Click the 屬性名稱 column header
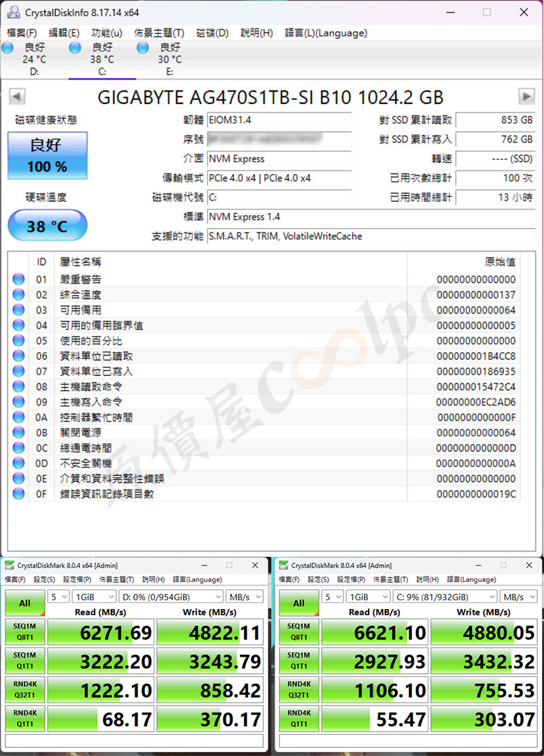 (x=231, y=262)
